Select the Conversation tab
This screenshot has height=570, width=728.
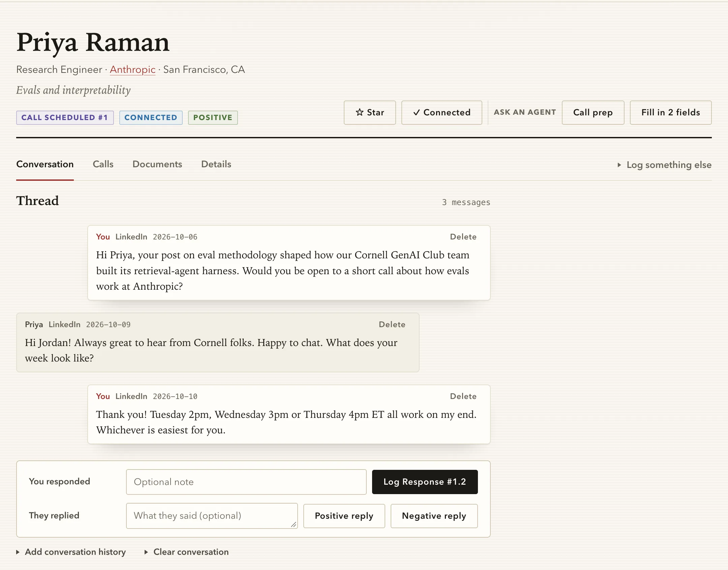point(45,164)
